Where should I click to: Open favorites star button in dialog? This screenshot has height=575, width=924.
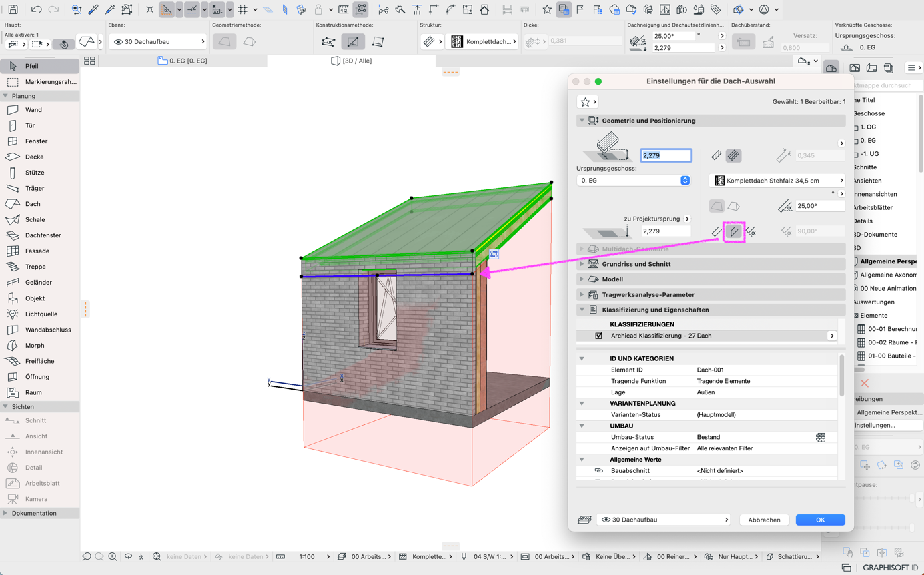[x=588, y=102]
